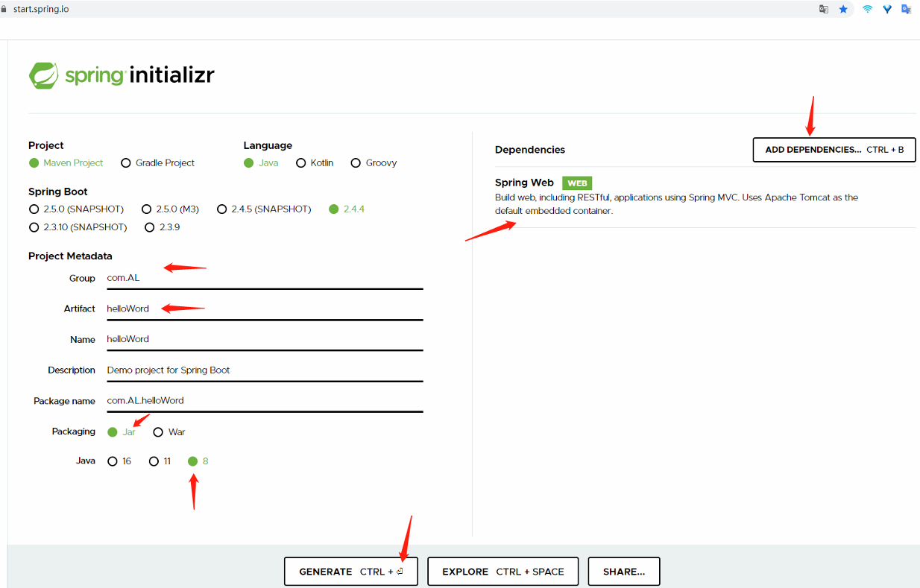Click the Project Metadata heading
The height and width of the screenshot is (588, 920).
click(70, 256)
